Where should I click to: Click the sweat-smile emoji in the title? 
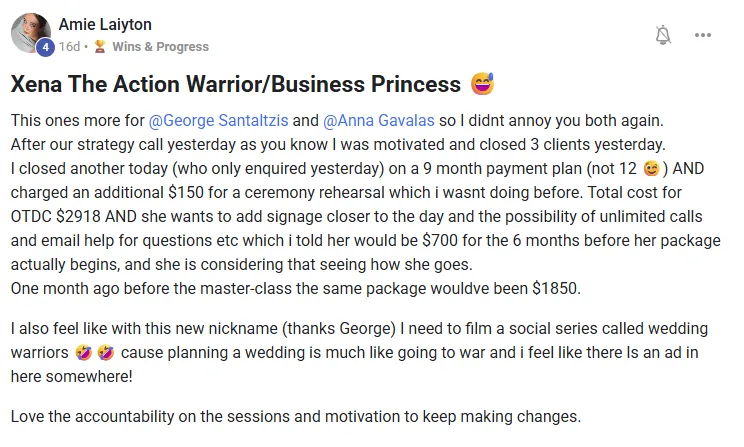(x=484, y=84)
